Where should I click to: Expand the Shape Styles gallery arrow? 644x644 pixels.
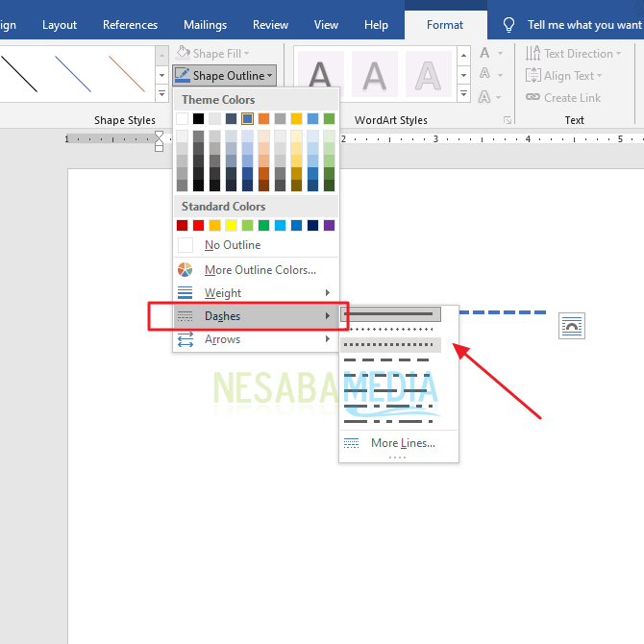tap(161, 93)
